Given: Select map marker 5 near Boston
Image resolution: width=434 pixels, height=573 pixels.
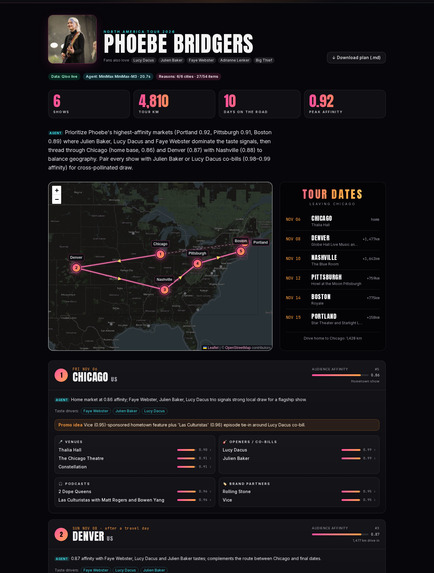Looking at the screenshot, I should tap(240, 251).
